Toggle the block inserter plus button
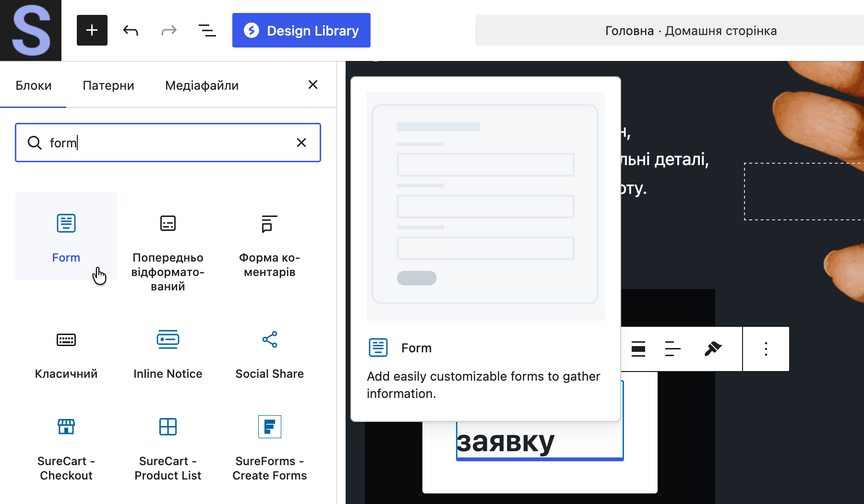The image size is (864, 504). (x=92, y=30)
